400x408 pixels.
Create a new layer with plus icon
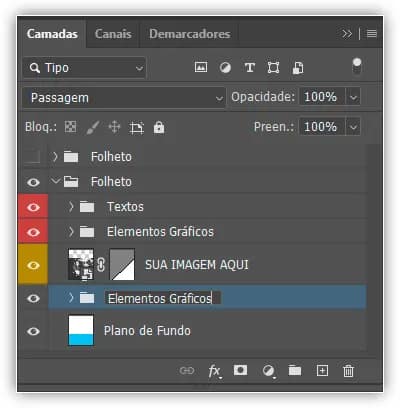point(322,370)
